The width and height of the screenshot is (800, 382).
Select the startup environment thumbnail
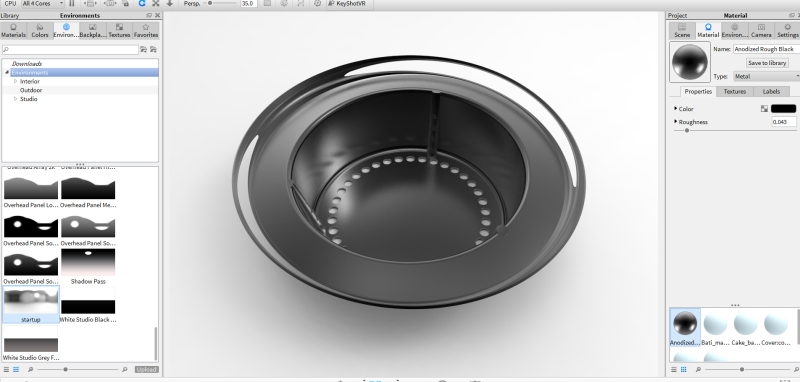pos(31,304)
